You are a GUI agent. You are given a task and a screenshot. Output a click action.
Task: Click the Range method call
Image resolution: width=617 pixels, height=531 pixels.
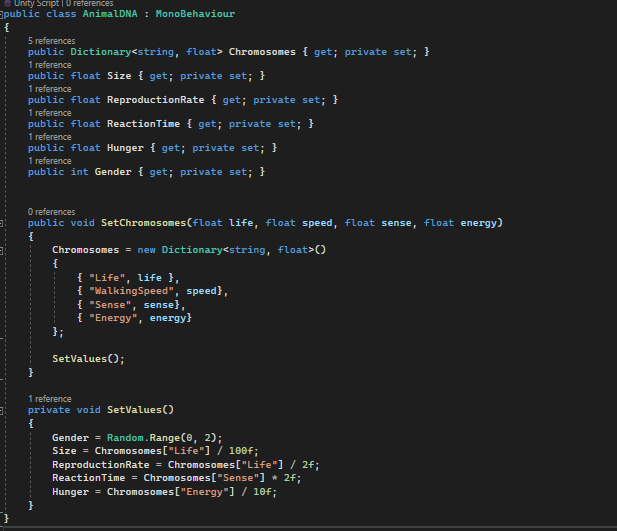tap(165, 438)
